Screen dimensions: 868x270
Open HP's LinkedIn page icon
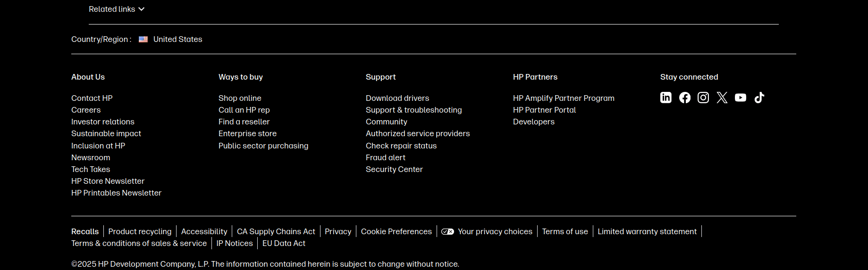point(666,98)
